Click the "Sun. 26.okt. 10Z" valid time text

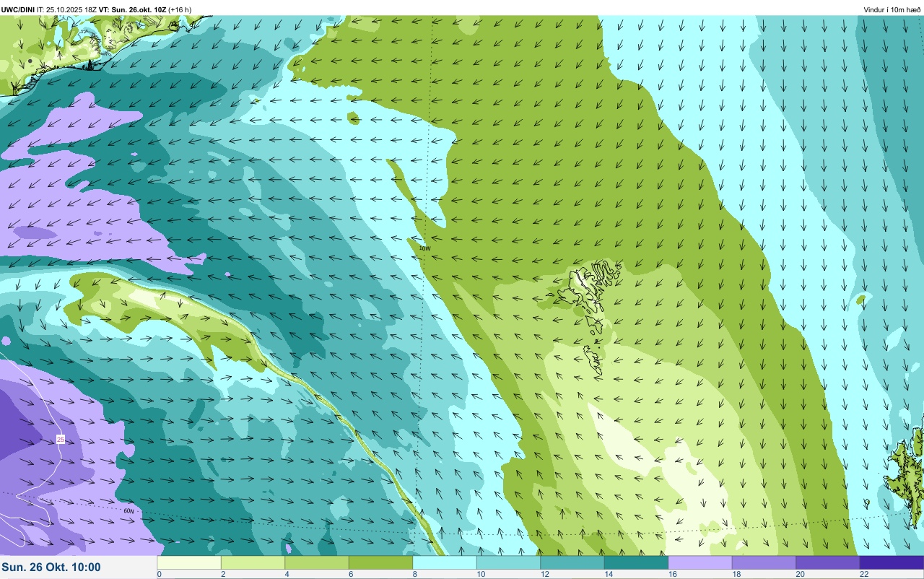(138, 9)
